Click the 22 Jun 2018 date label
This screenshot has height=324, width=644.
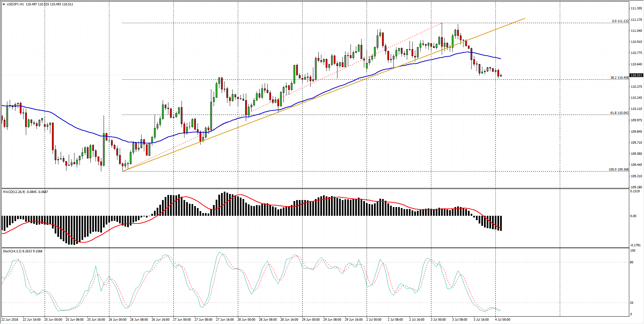pyautogui.click(x=10, y=320)
